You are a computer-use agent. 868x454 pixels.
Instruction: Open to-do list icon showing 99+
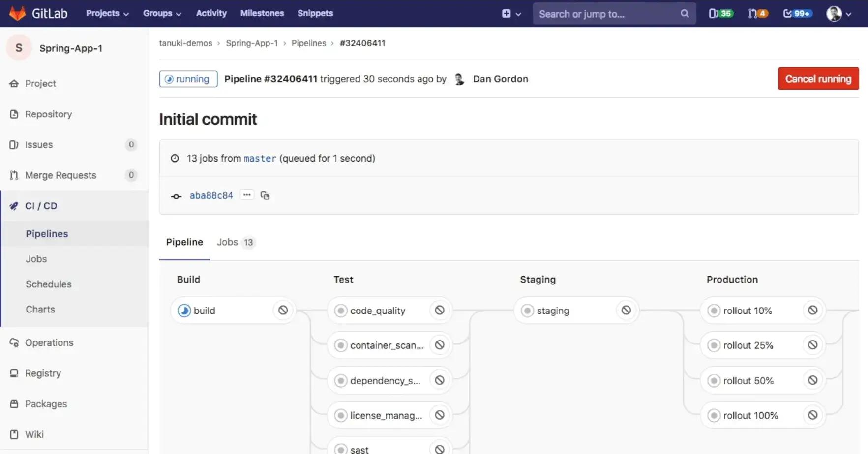[x=797, y=14]
